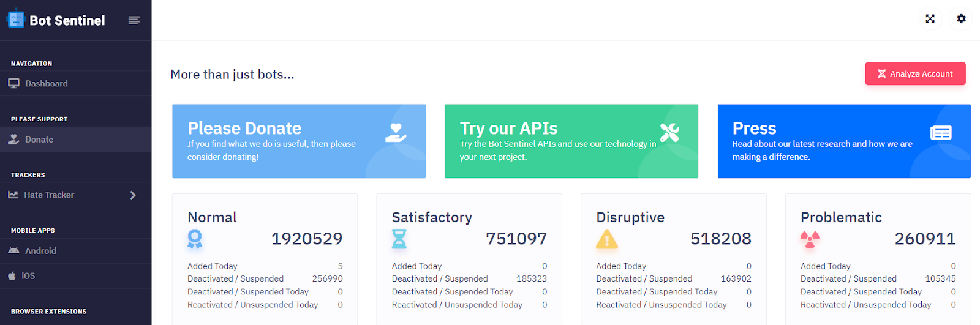Click the Disruptive count 518208
Viewport: 980px width, 325px height.
tap(721, 239)
